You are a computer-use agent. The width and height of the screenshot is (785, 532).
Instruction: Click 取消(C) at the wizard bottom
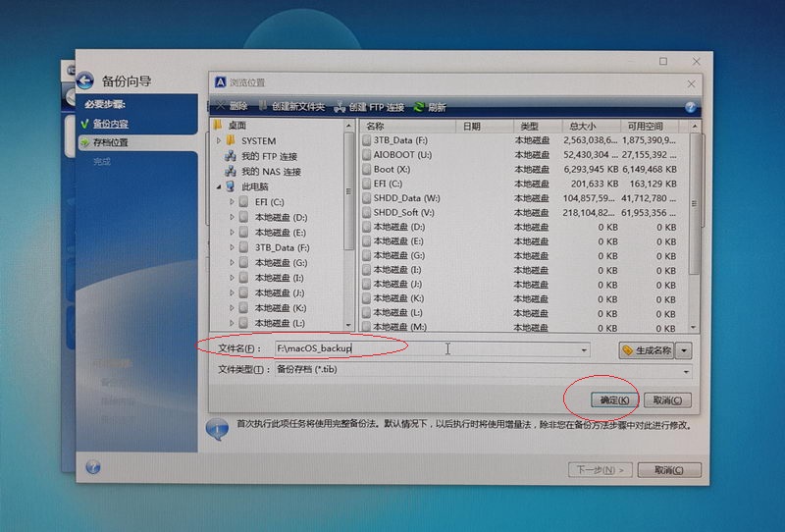click(669, 470)
